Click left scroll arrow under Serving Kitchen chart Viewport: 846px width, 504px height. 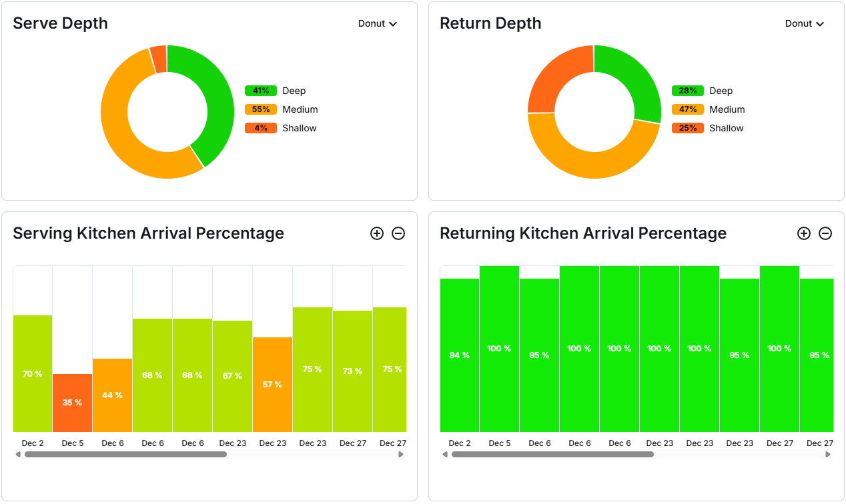tap(17, 455)
